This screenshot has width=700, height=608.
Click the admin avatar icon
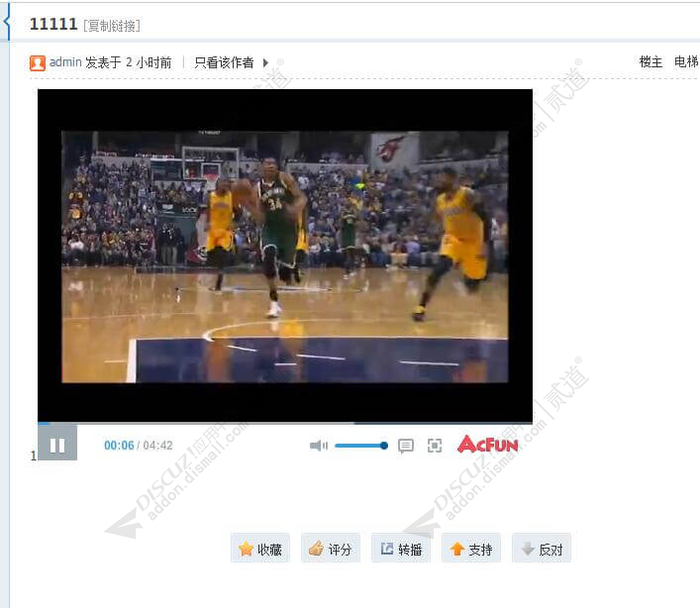(38, 63)
